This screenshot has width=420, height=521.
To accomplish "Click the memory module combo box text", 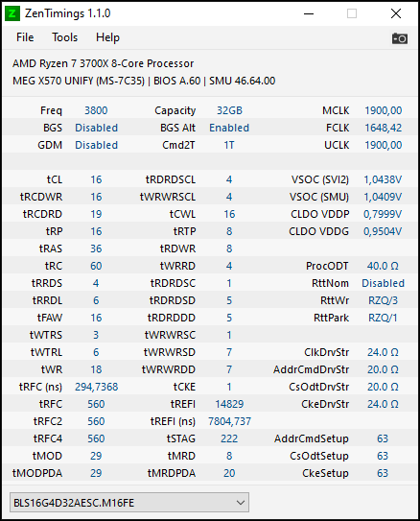I will click(74, 503).
